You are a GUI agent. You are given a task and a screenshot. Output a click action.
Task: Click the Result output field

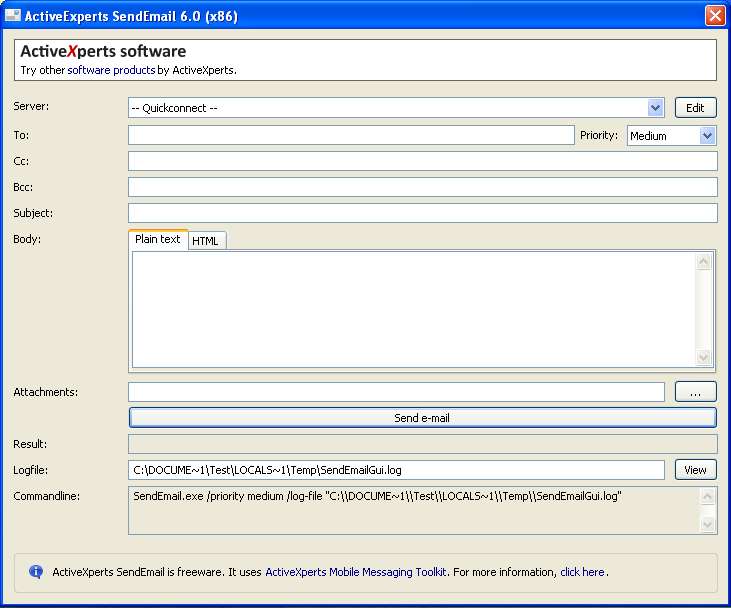pyautogui.click(x=422, y=444)
